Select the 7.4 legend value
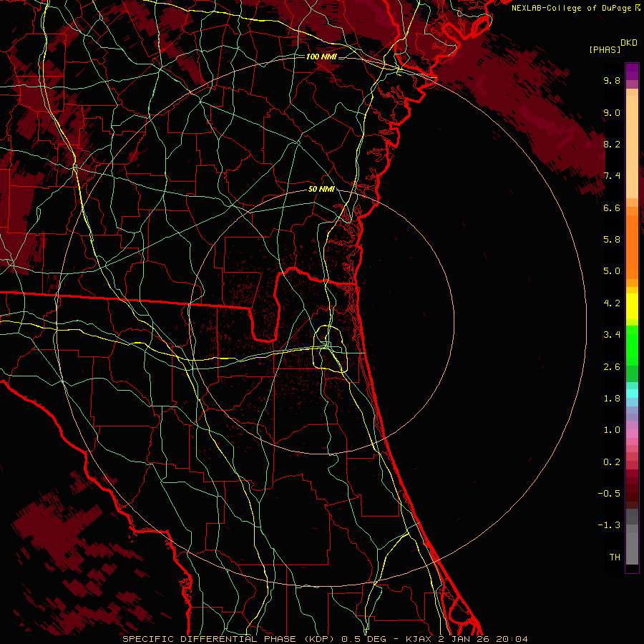Viewport: 644px width, 644px height. pyautogui.click(x=612, y=176)
